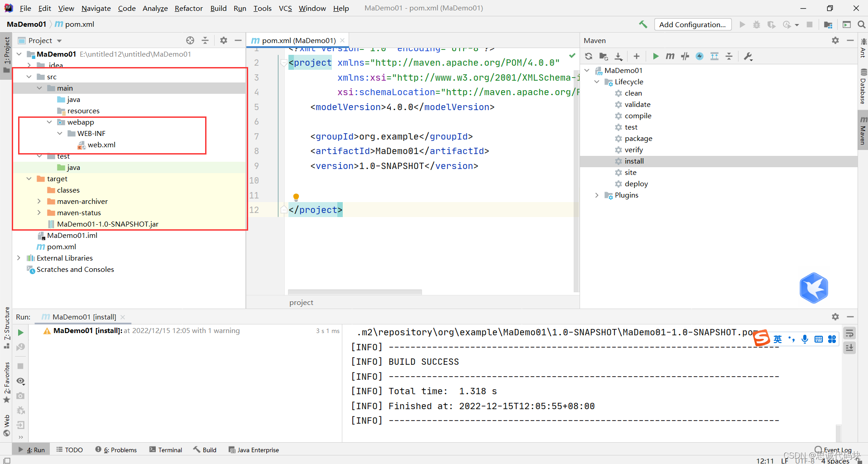Expand Plugins node in Maven panel
The image size is (868, 464).
pos(597,195)
